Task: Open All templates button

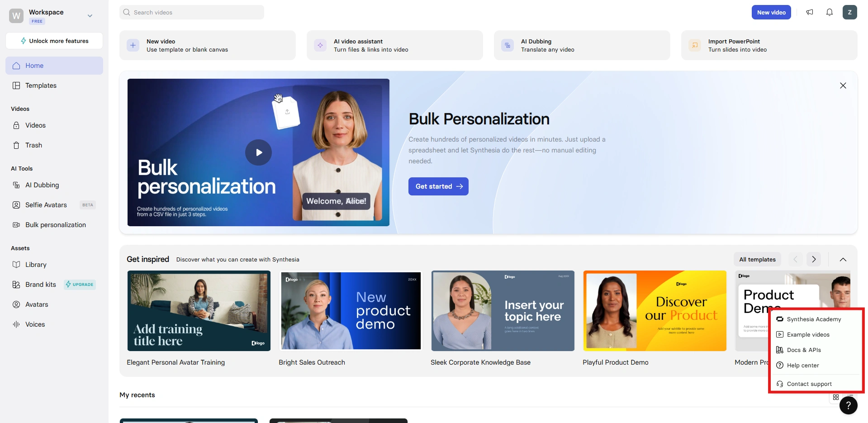Action: (757, 259)
